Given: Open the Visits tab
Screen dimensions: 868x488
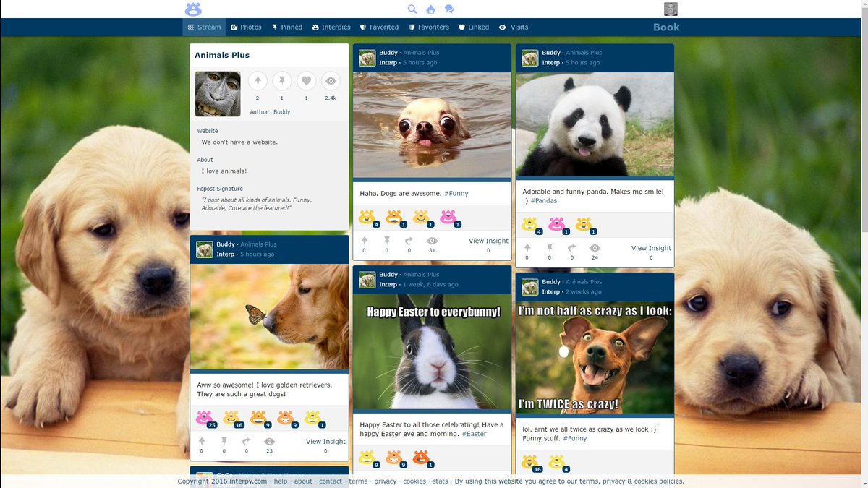Looking at the screenshot, I should [x=514, y=27].
